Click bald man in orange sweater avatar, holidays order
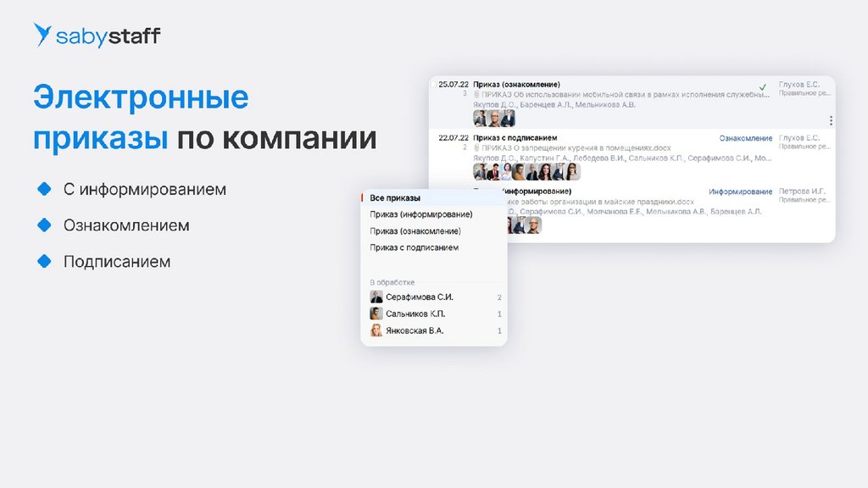Image resolution: width=868 pixels, height=488 pixels. click(x=533, y=225)
